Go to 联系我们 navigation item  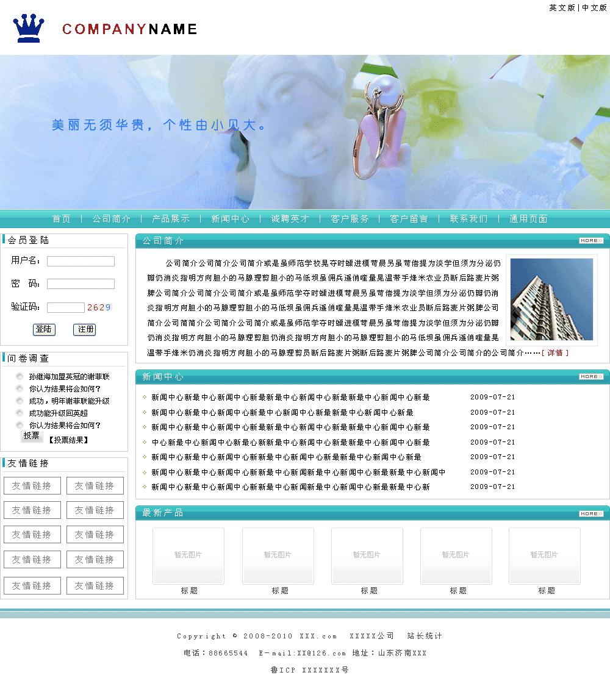tap(468, 219)
